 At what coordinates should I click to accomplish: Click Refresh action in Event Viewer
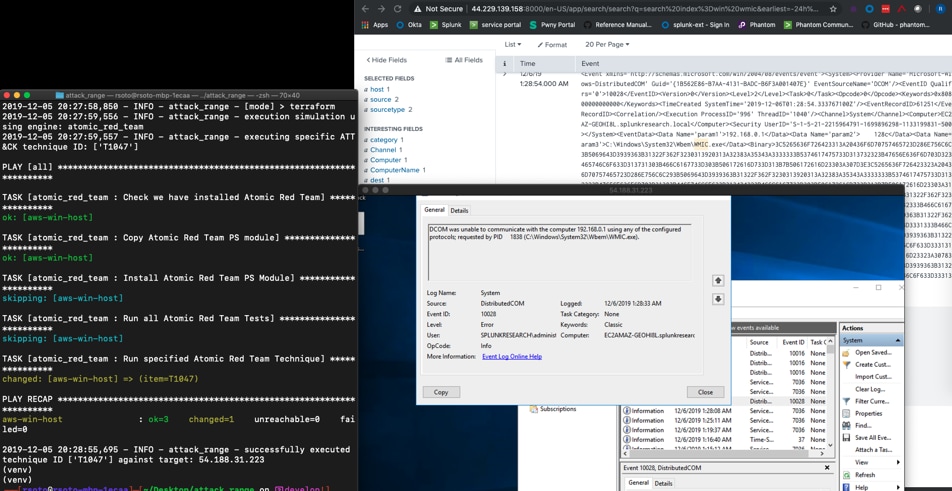pos(865,475)
